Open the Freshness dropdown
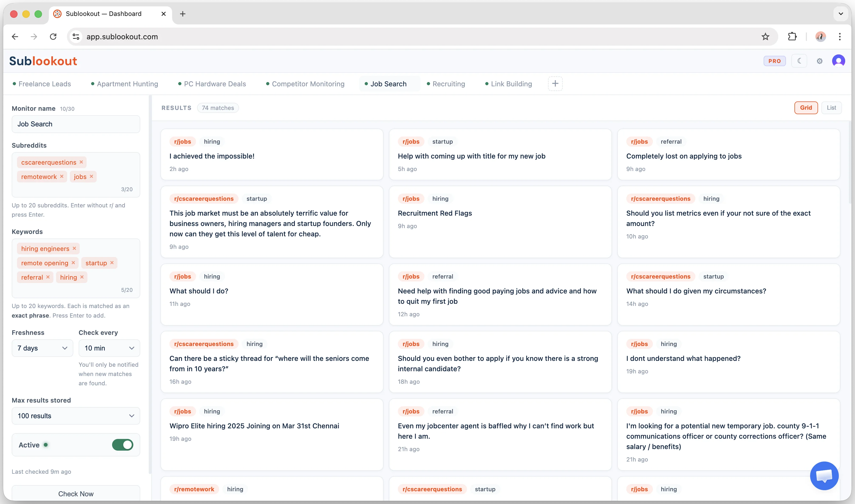 pos(42,348)
